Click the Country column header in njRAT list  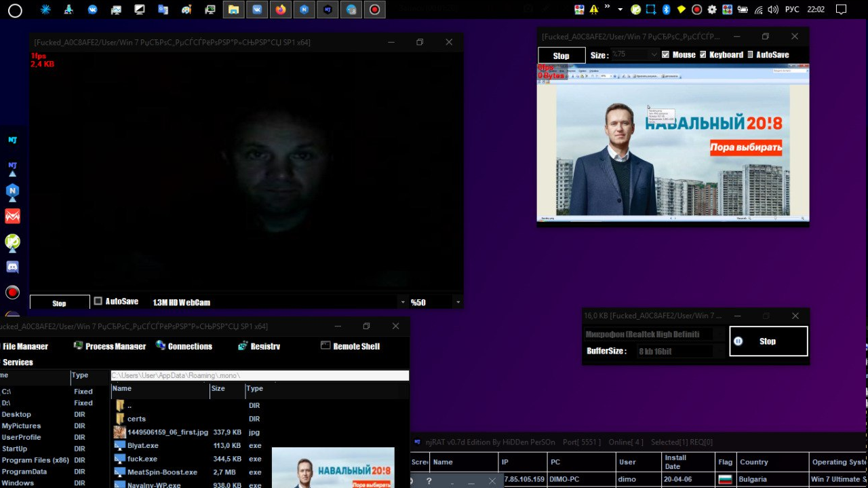(772, 462)
